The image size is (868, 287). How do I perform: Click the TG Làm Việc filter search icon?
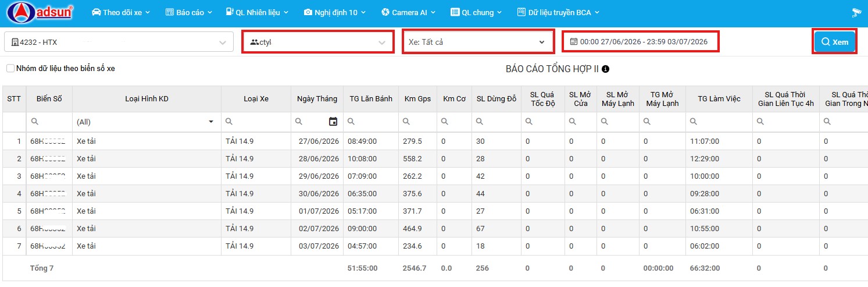(694, 122)
